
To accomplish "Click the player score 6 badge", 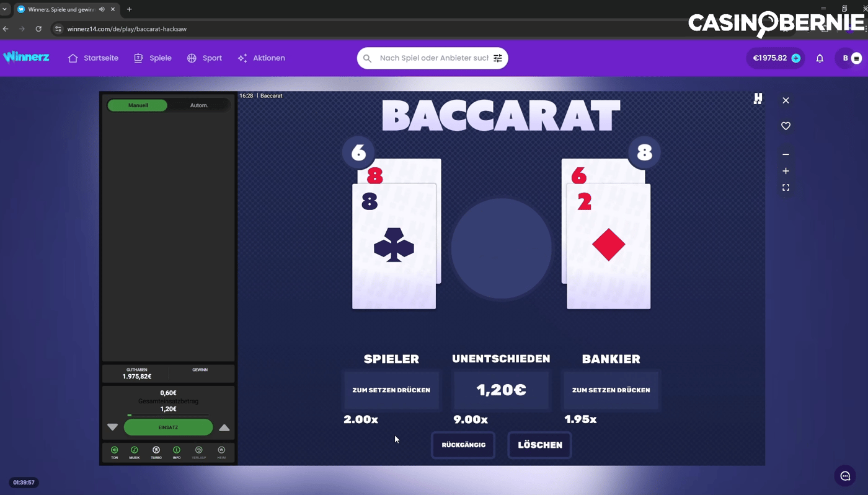I will point(358,152).
